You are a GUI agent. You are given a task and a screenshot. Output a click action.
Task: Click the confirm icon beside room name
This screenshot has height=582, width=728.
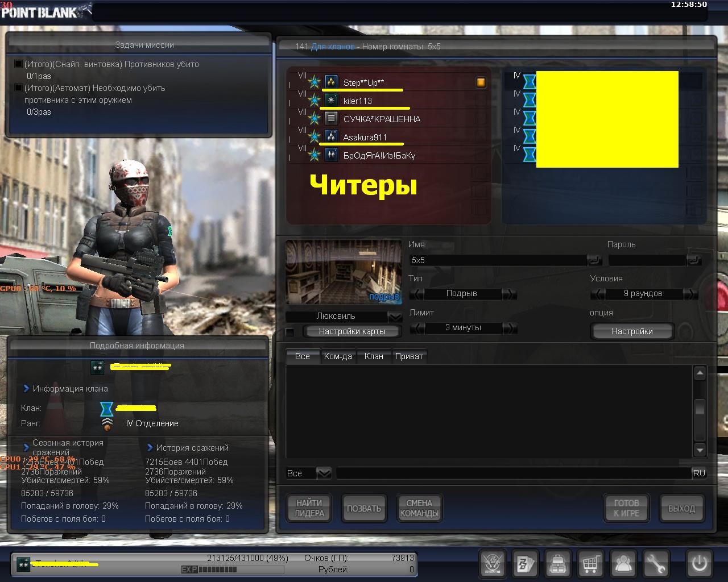[594, 260]
